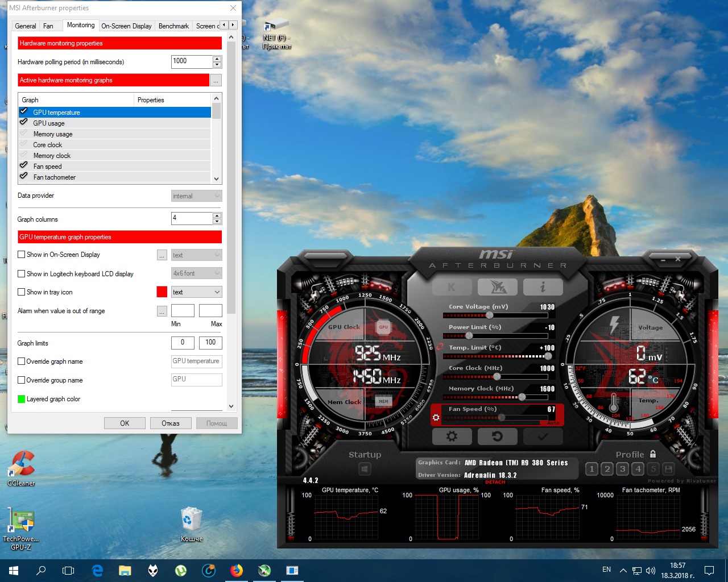Select the Monitoring tab
This screenshot has width=728, height=582.
pos(81,25)
